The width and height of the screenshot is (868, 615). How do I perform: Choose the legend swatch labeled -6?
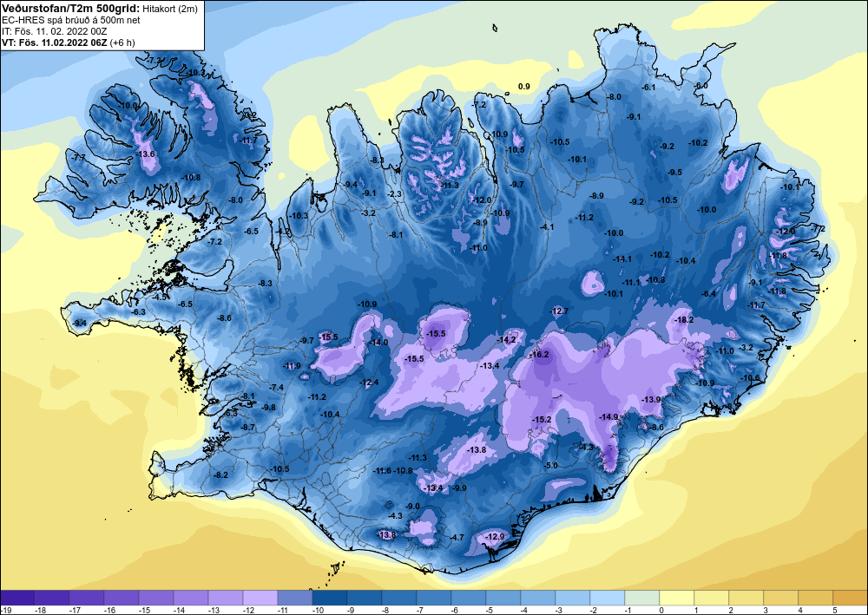469,598
